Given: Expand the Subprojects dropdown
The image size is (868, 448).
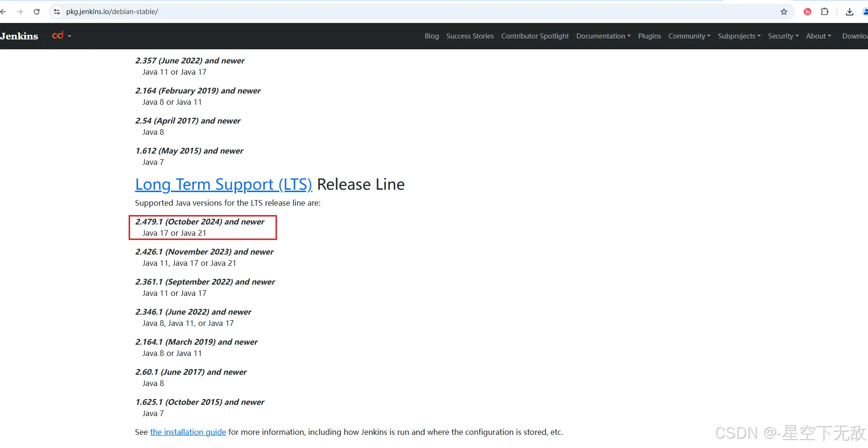Looking at the screenshot, I should [x=739, y=36].
